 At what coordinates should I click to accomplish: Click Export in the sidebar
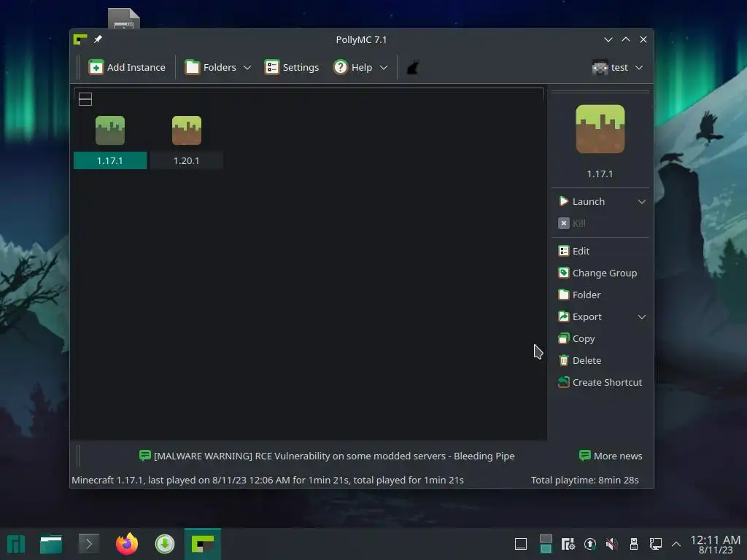point(580,316)
